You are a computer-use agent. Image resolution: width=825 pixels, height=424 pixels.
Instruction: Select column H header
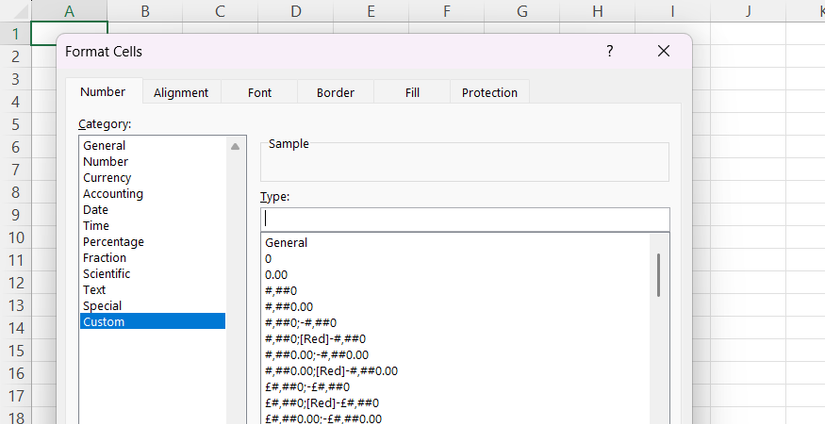coord(597,11)
